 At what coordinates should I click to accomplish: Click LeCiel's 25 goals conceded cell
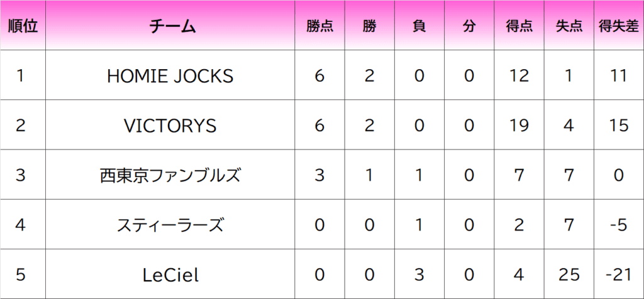tap(569, 275)
